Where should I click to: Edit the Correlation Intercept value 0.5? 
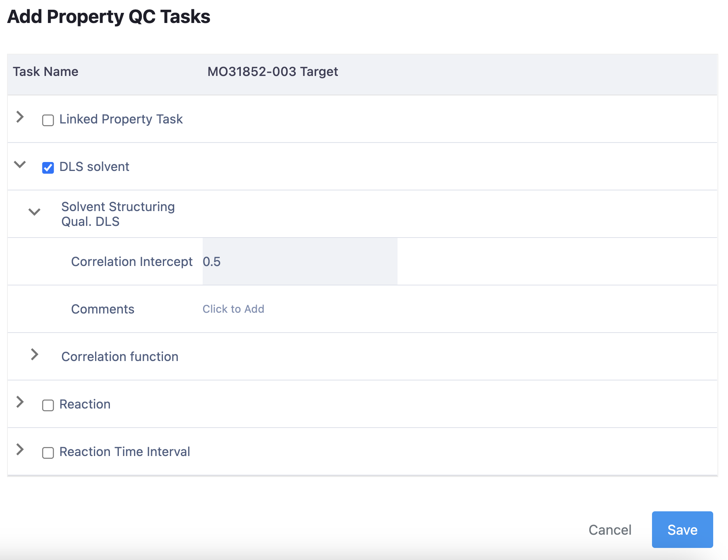tap(299, 262)
